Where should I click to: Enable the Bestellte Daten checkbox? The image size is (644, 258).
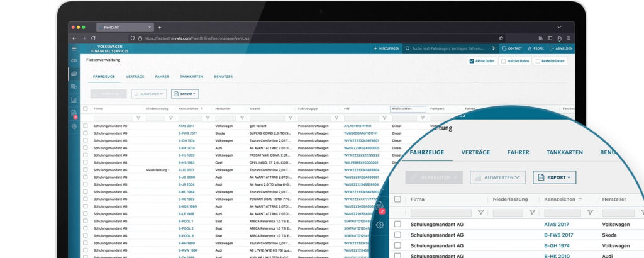point(538,61)
